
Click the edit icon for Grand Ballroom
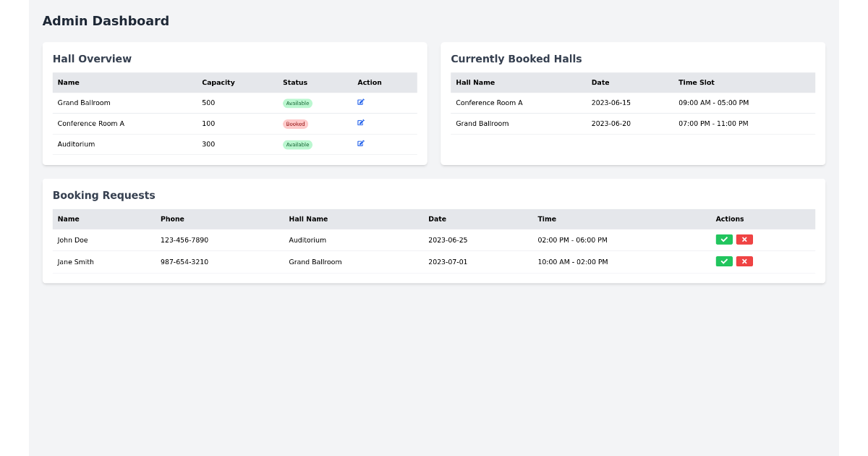click(x=360, y=102)
